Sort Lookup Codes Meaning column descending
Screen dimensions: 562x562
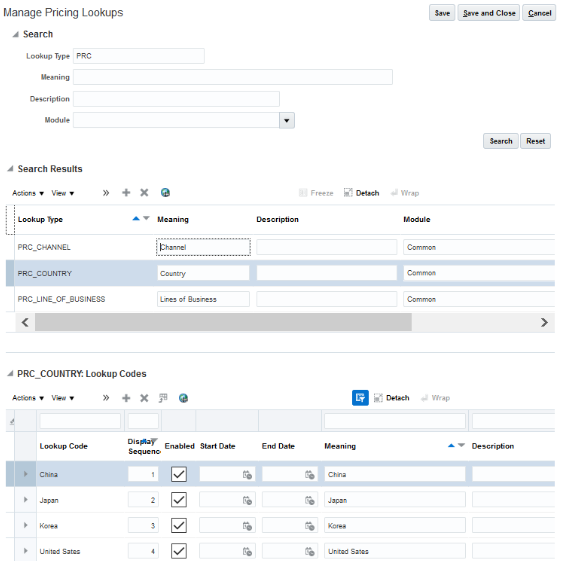[x=462, y=446]
